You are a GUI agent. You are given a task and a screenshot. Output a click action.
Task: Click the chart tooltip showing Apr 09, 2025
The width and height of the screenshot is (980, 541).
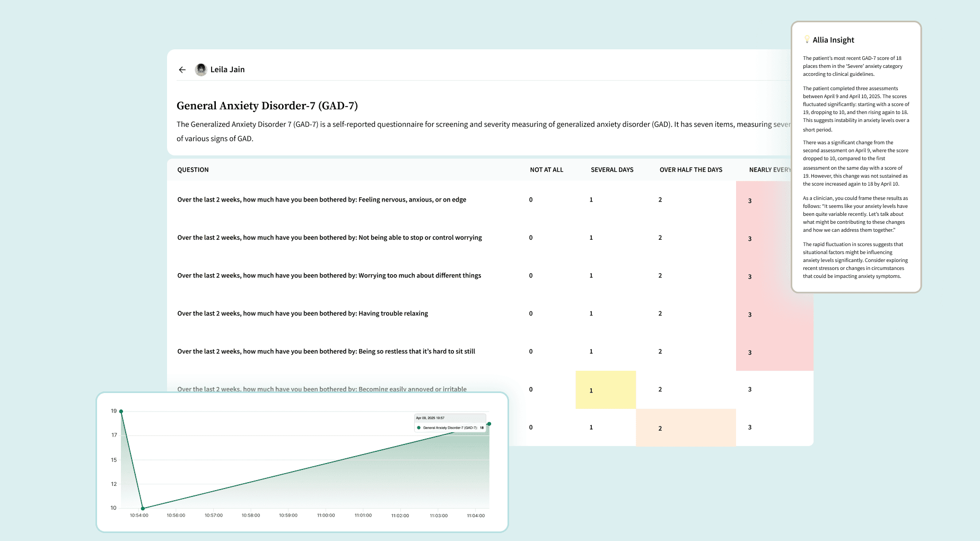pyautogui.click(x=450, y=423)
